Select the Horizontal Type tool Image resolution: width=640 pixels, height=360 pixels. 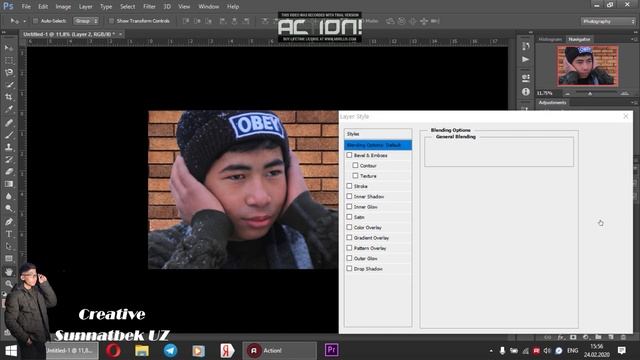click(9, 234)
